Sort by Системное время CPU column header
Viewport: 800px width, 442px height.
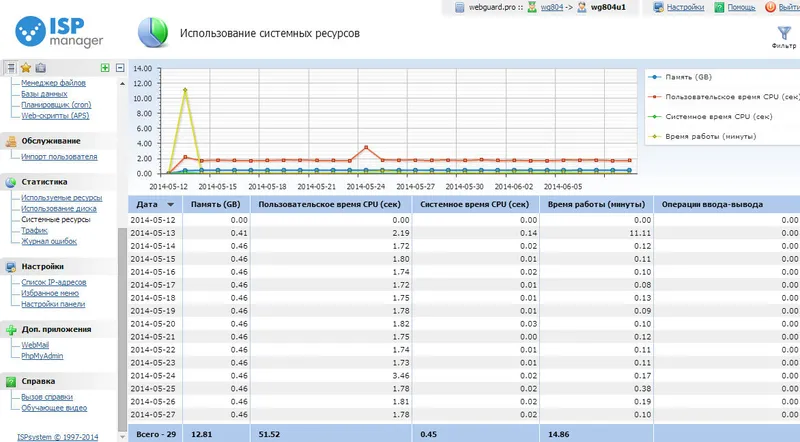coord(474,204)
